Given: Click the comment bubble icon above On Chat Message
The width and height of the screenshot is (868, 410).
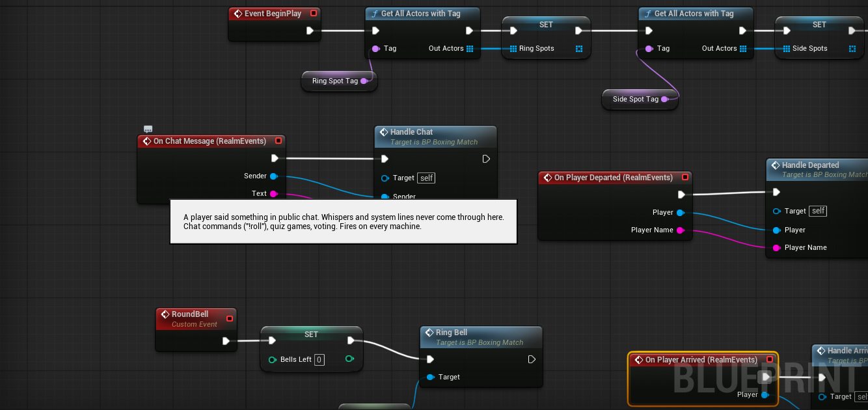Looking at the screenshot, I should [x=148, y=130].
